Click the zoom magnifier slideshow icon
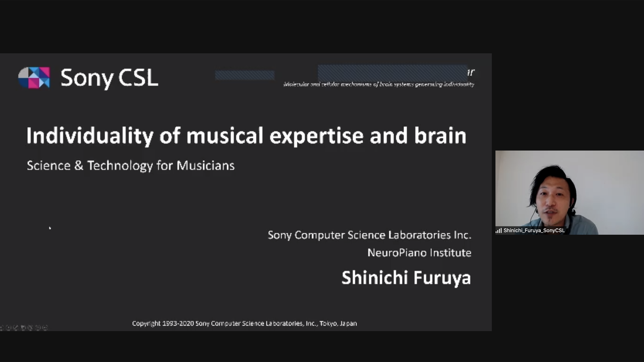 [x=30, y=327]
